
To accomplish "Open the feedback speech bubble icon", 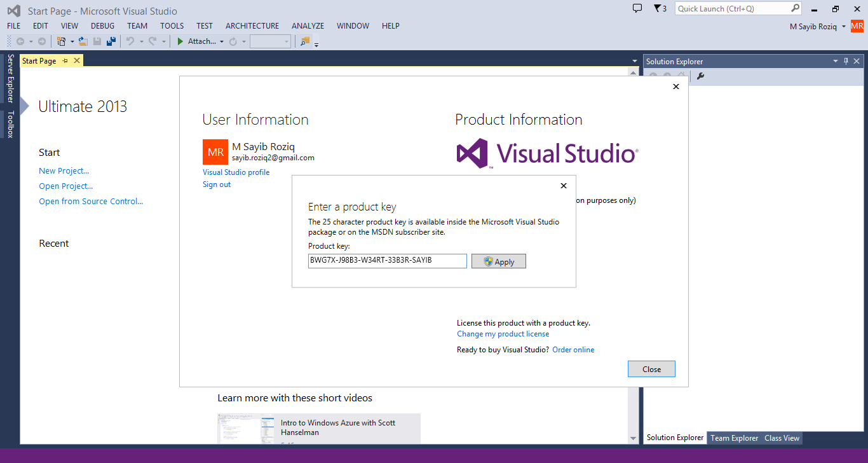I will 637,8.
